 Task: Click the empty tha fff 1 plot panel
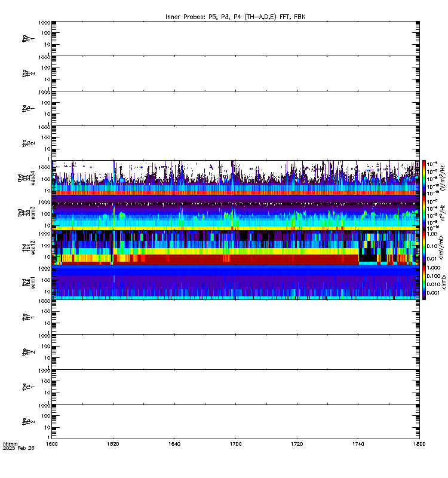(x=235, y=38)
